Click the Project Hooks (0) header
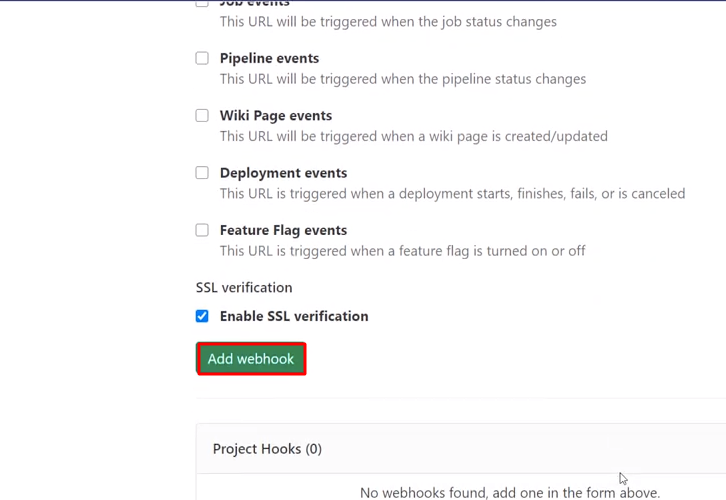The height and width of the screenshot is (500, 726). 267,449
